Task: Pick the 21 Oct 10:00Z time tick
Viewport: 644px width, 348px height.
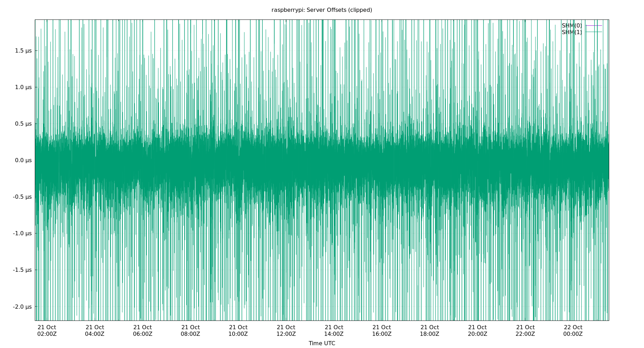Action: (238, 331)
